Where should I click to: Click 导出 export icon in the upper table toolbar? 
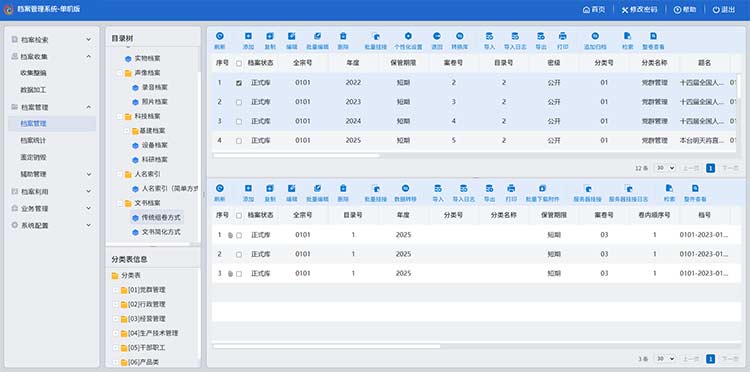pyautogui.click(x=541, y=36)
